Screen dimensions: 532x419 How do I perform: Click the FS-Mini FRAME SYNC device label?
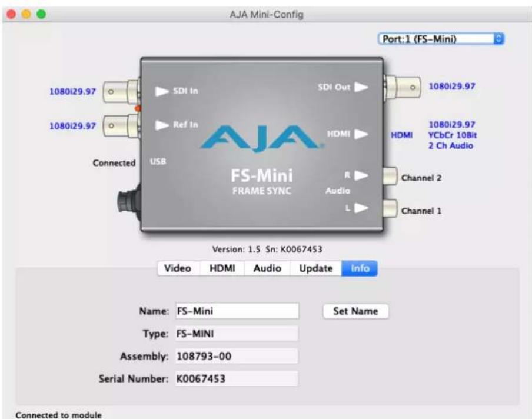coord(262,182)
